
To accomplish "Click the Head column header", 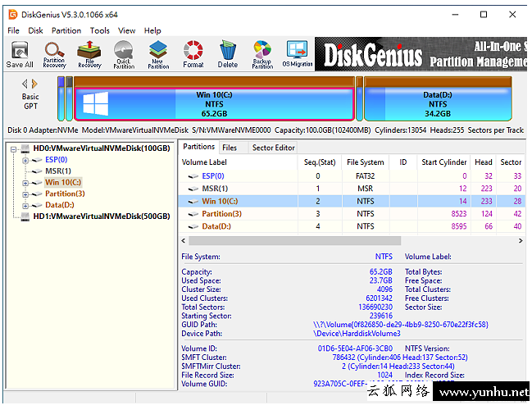I will (x=483, y=162).
